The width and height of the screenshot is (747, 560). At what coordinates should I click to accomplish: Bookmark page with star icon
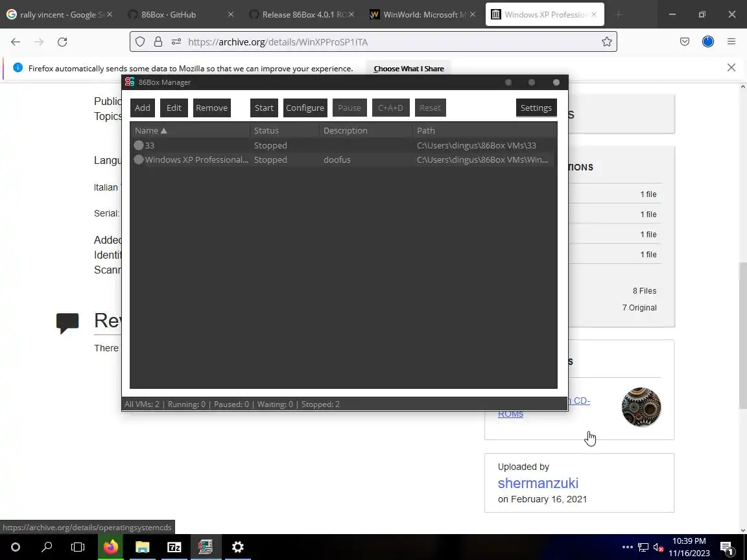click(606, 42)
